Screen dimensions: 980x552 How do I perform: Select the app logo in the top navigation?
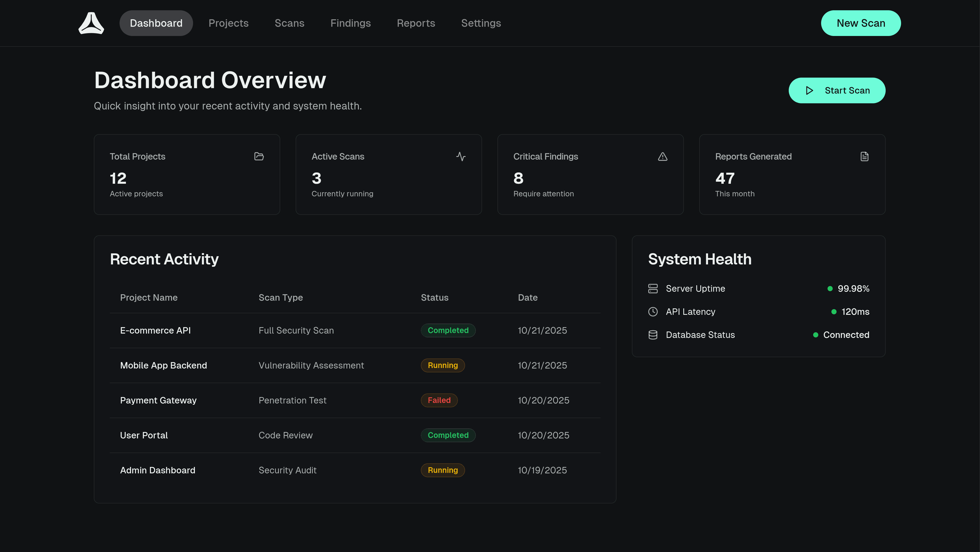[x=91, y=23]
